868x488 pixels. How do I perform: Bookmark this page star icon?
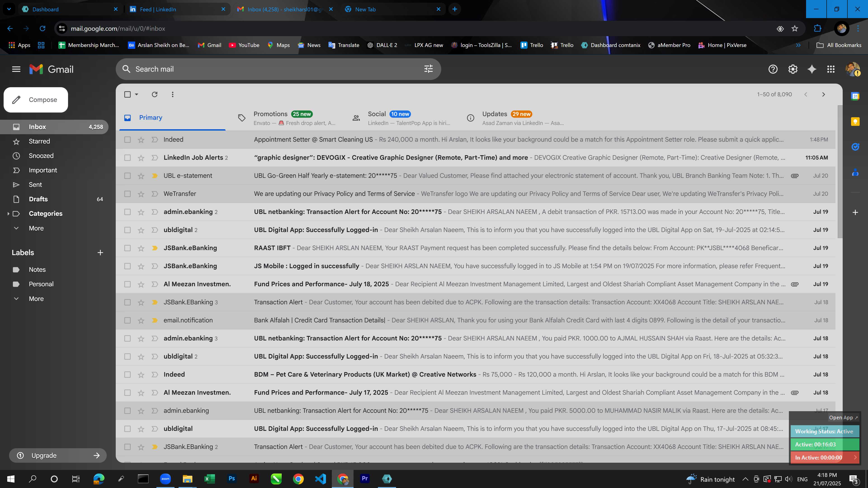[795, 29]
